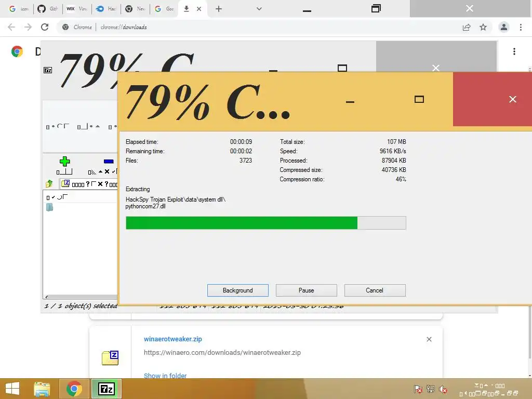The height and width of the screenshot is (399, 532).
Task: Switch to 7-Zip in the taskbar
Action: (106, 389)
